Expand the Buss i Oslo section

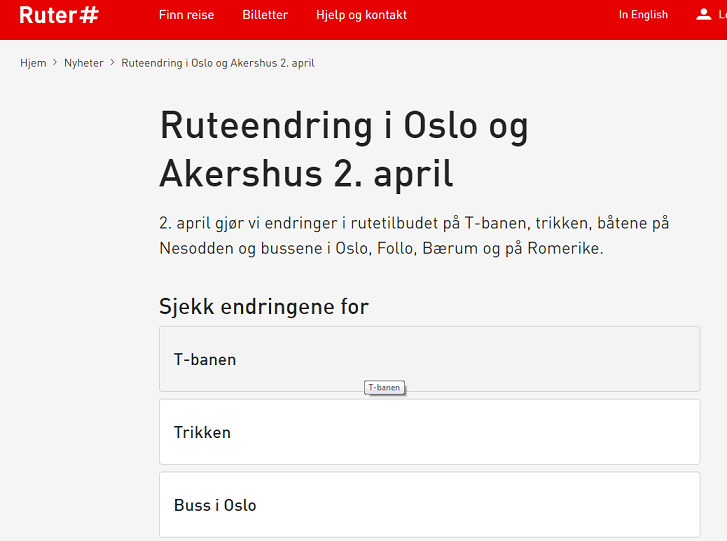coord(429,504)
